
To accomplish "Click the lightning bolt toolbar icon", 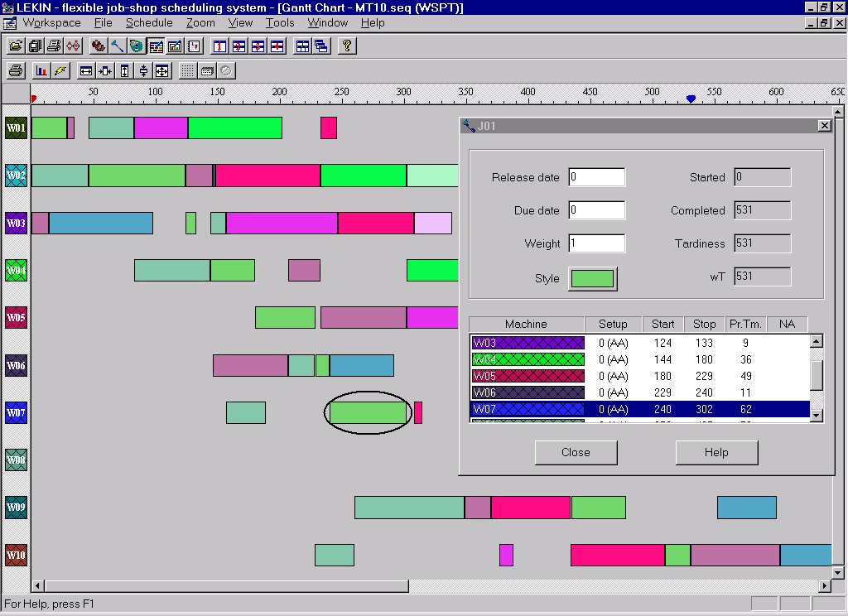I will 60,70.
